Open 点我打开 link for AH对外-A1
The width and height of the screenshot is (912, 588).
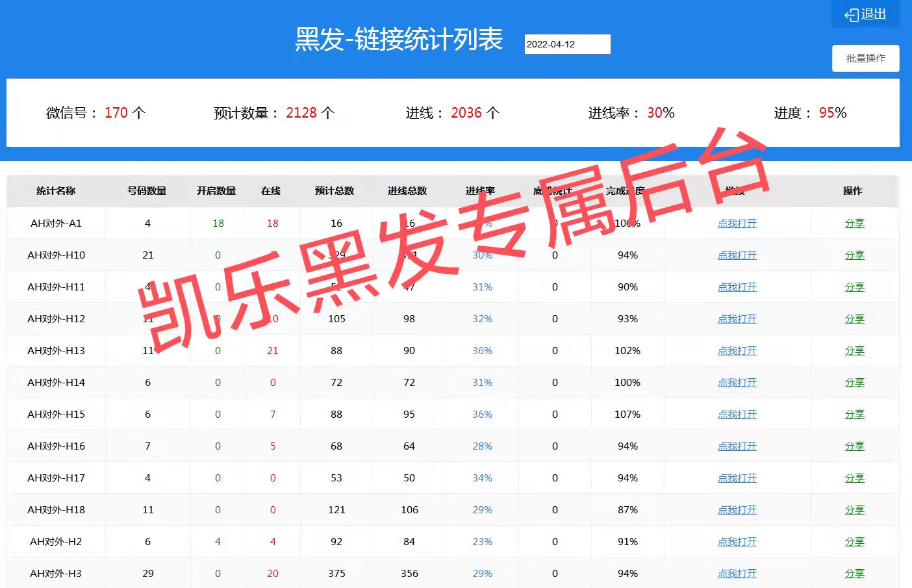[x=737, y=224]
